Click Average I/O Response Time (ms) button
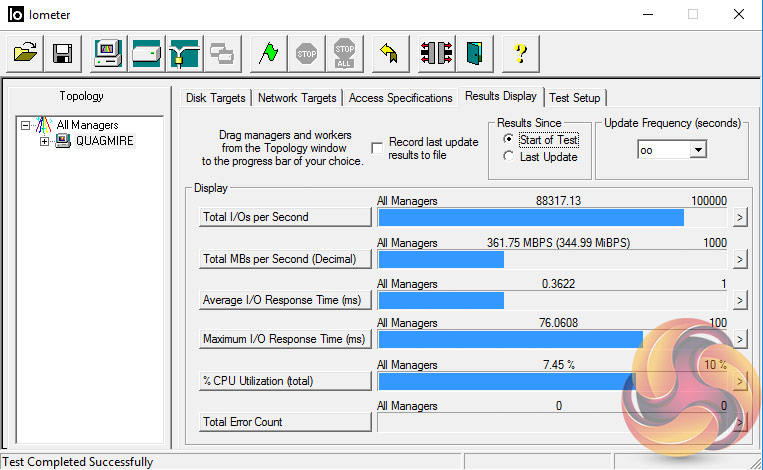The height and width of the screenshot is (470, 763). click(x=285, y=300)
